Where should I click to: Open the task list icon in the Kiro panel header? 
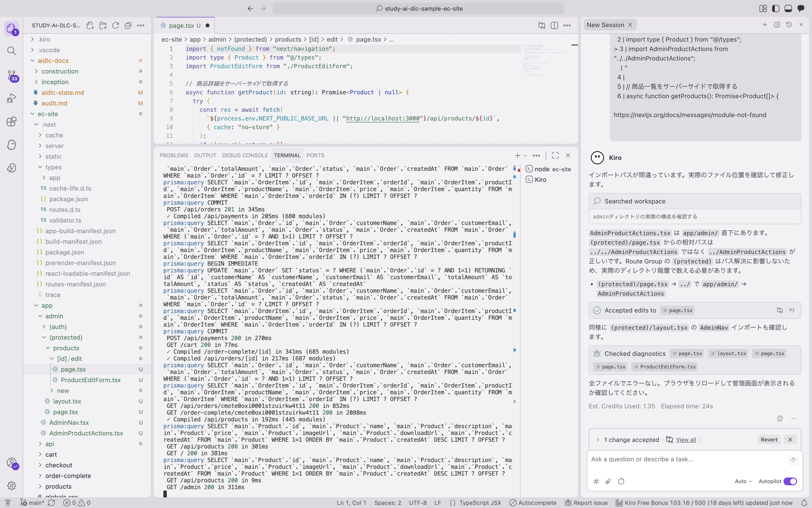point(777,25)
